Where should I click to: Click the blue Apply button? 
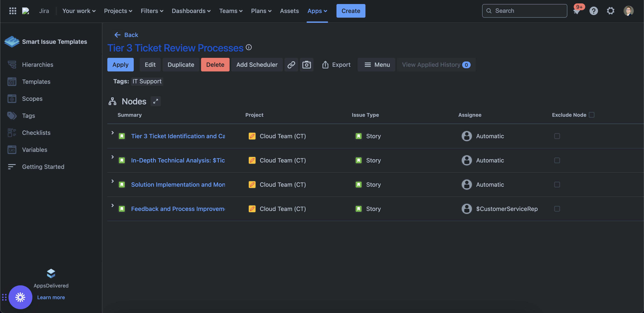[x=120, y=65]
